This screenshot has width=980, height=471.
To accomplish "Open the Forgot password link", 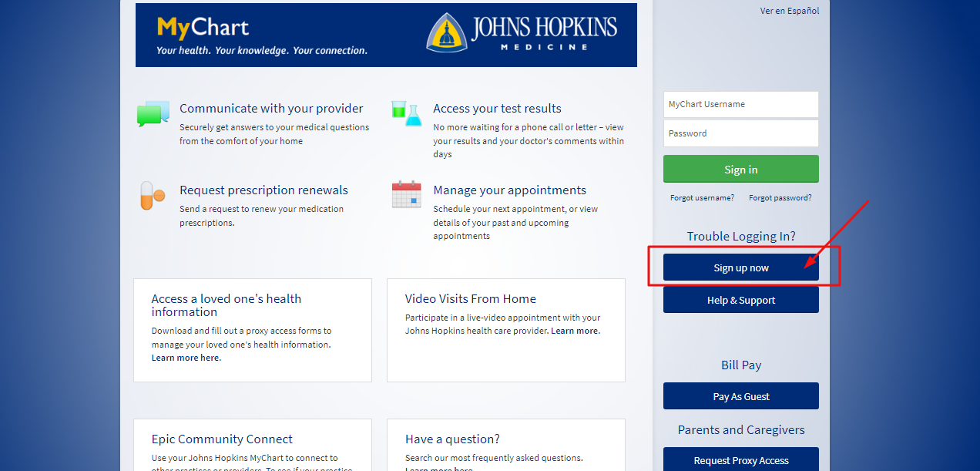I will [x=779, y=197].
